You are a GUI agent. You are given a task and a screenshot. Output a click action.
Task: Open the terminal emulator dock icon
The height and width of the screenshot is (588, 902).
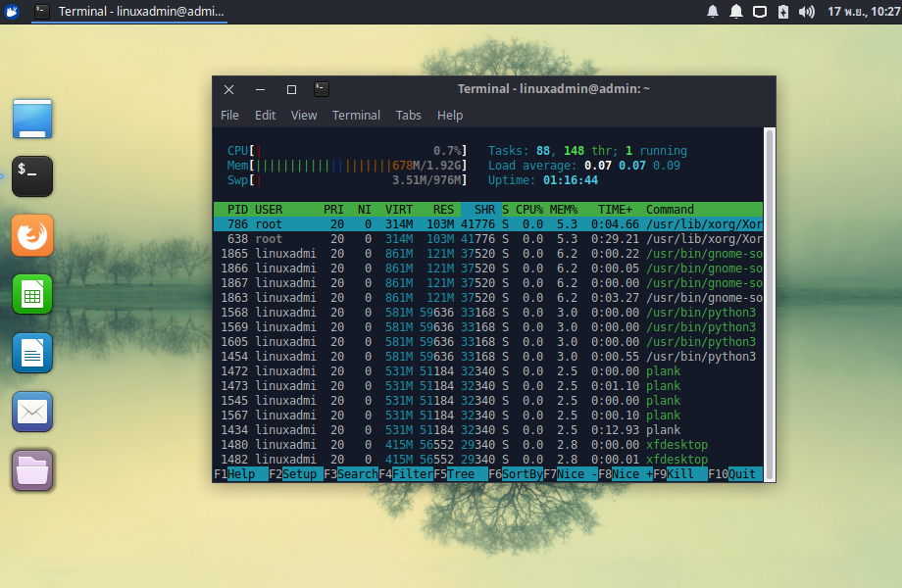point(32,176)
